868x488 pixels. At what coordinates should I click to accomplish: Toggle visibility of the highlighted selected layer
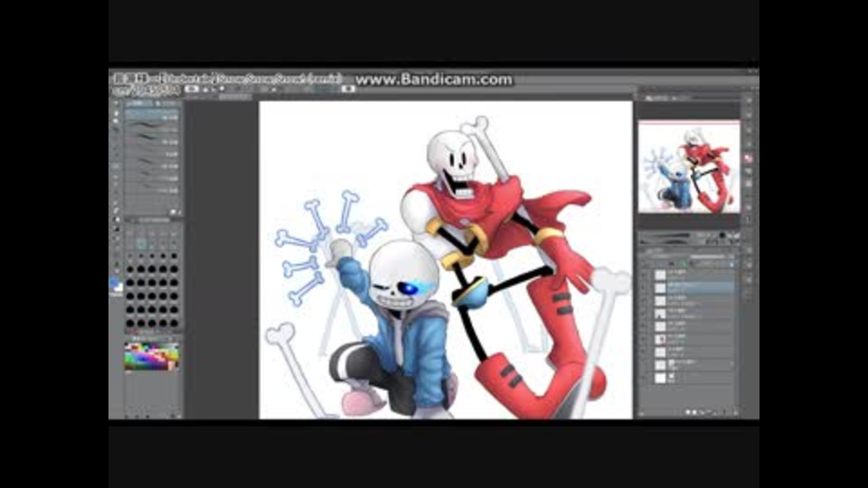[645, 287]
